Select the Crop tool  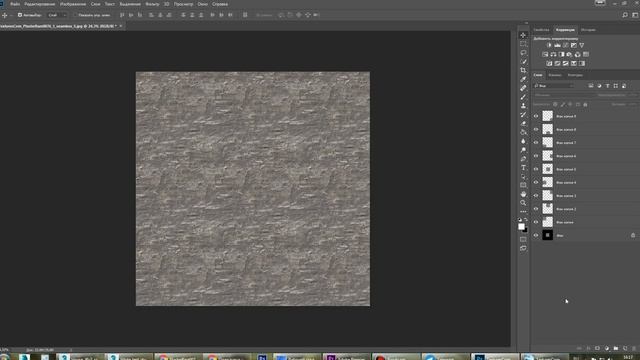click(523, 70)
